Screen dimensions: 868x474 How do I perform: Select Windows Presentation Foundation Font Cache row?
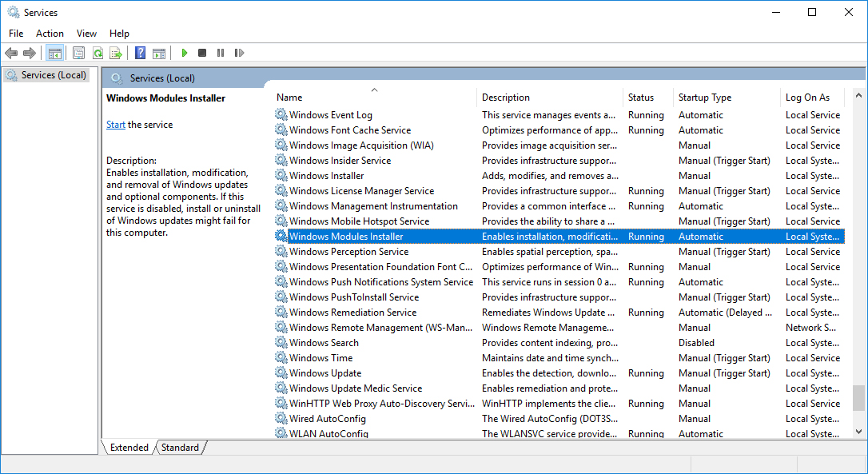[x=559, y=267]
